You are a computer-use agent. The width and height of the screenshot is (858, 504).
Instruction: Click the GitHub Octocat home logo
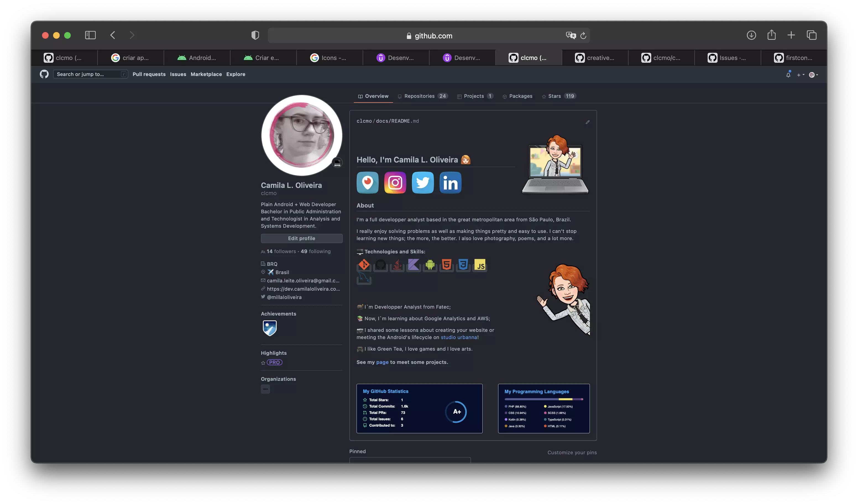pos(44,74)
